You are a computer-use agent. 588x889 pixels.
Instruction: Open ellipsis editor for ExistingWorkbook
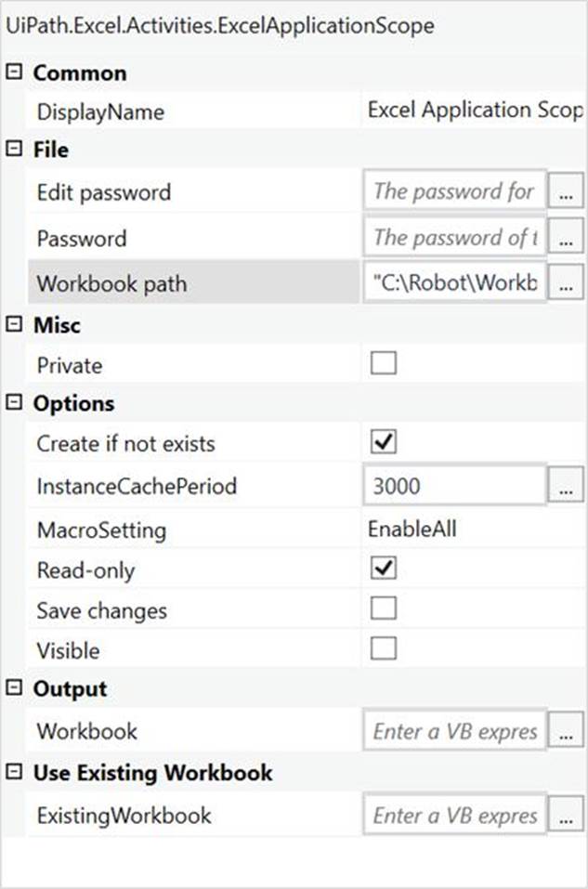[x=565, y=817]
